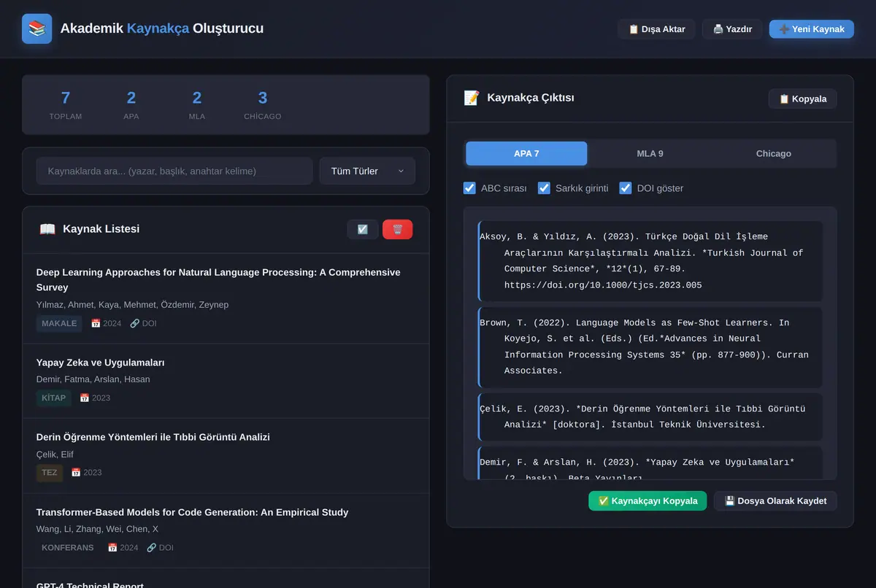Toggle the ABC sırası checkbox
This screenshot has width=876, height=588.
470,188
